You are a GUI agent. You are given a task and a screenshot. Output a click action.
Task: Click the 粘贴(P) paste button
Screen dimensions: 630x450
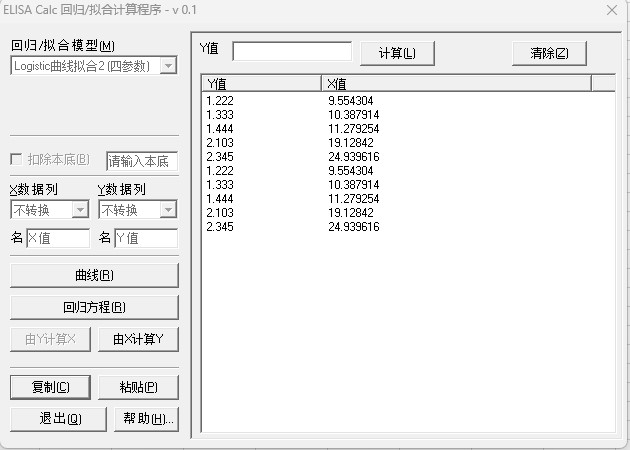point(138,387)
